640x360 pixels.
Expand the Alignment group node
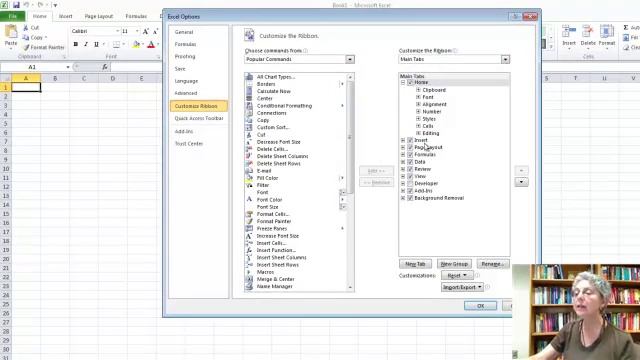(x=418, y=104)
